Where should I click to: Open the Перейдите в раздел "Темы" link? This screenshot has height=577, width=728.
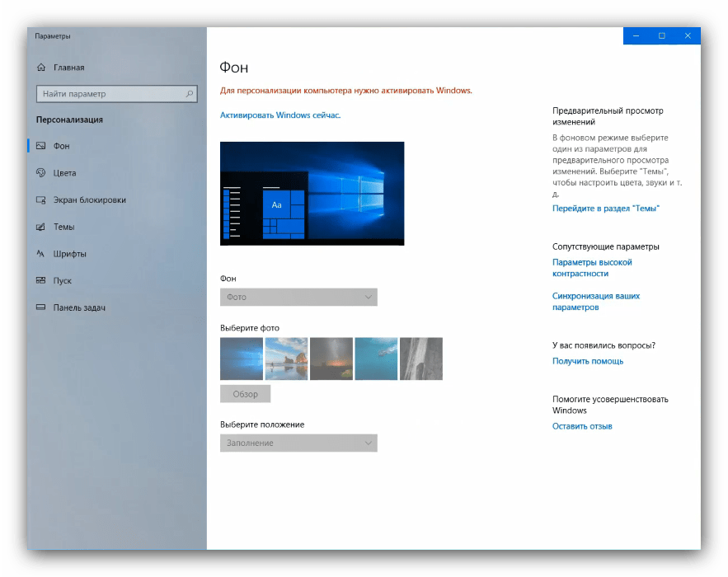click(605, 209)
